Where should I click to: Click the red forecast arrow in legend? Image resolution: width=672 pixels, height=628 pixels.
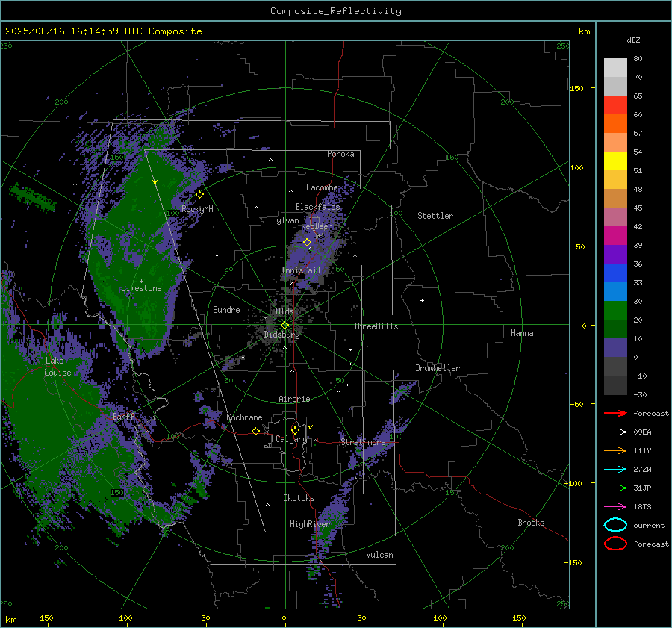(x=615, y=413)
